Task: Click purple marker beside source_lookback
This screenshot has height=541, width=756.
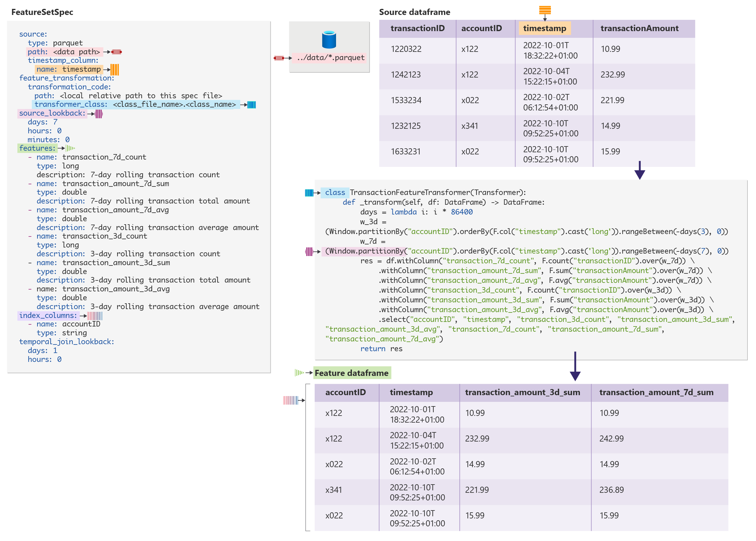Action: [x=99, y=114]
